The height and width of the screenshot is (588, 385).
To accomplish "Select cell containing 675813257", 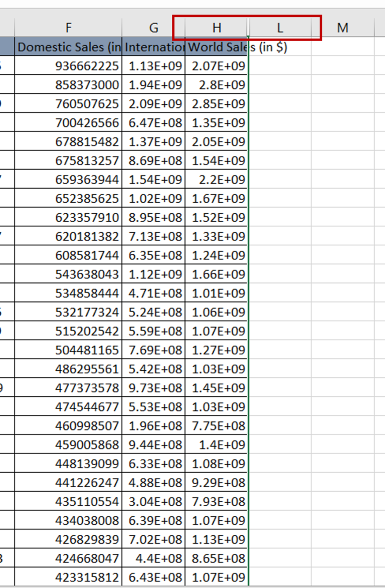I will pyautogui.click(x=68, y=161).
